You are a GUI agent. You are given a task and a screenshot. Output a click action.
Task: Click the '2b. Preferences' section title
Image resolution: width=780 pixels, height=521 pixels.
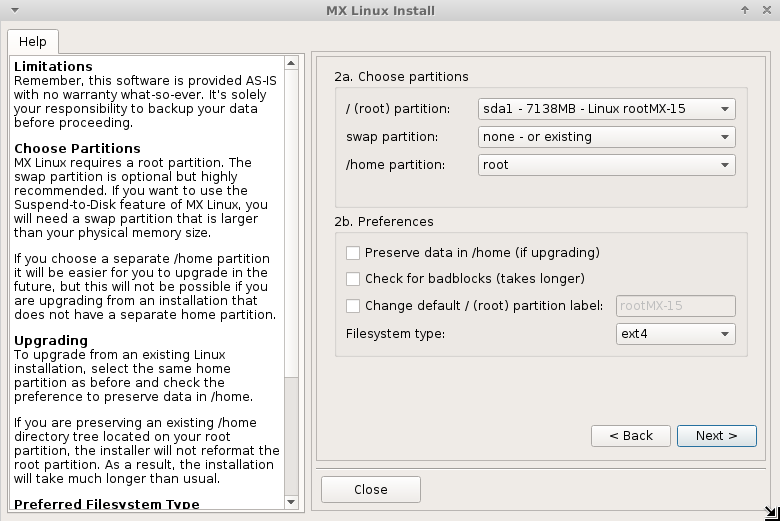point(384,221)
